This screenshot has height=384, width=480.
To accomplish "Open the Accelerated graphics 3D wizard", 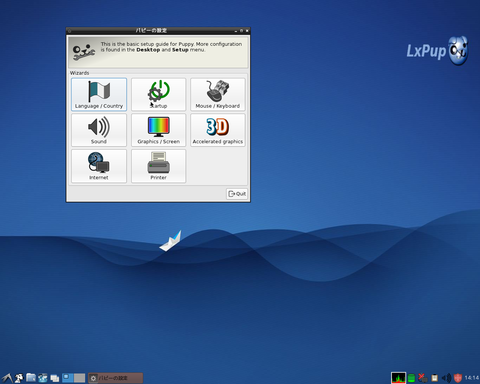I will point(218,130).
